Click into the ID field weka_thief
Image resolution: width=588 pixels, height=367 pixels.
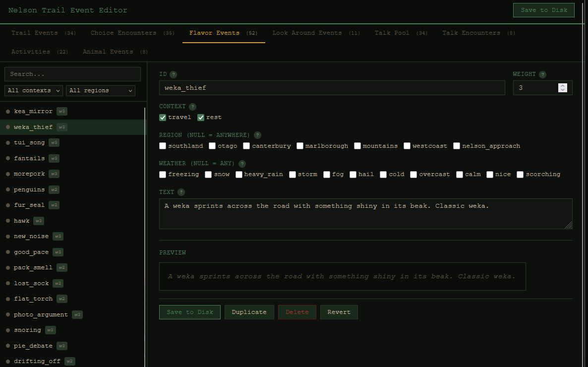coord(332,88)
